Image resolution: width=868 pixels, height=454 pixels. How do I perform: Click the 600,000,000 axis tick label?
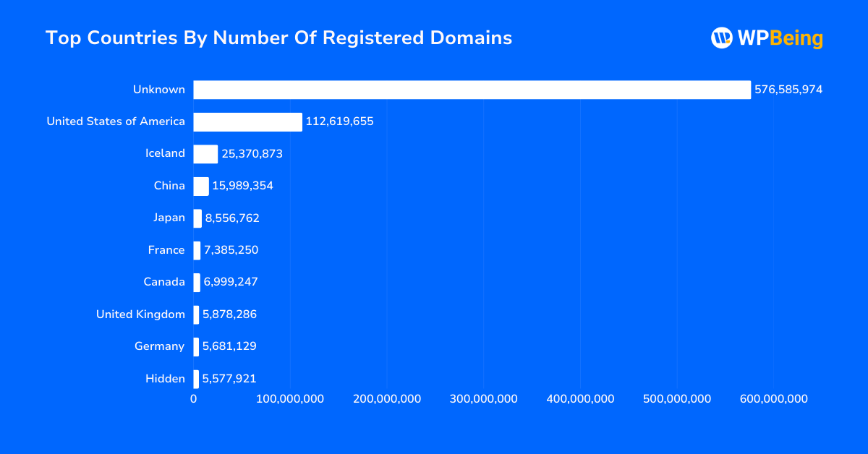(773, 398)
